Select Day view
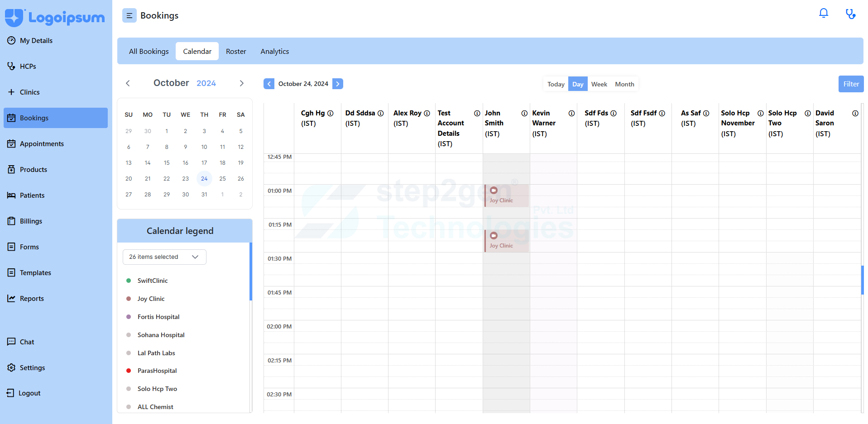 pos(578,84)
